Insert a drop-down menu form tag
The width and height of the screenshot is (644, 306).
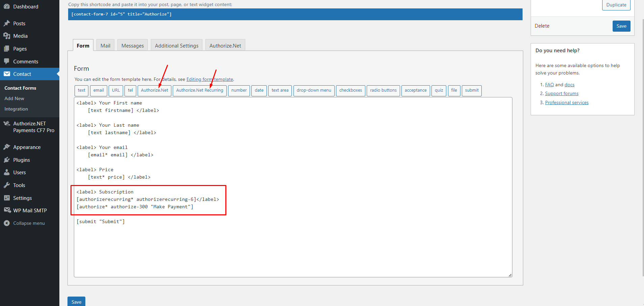(314, 90)
